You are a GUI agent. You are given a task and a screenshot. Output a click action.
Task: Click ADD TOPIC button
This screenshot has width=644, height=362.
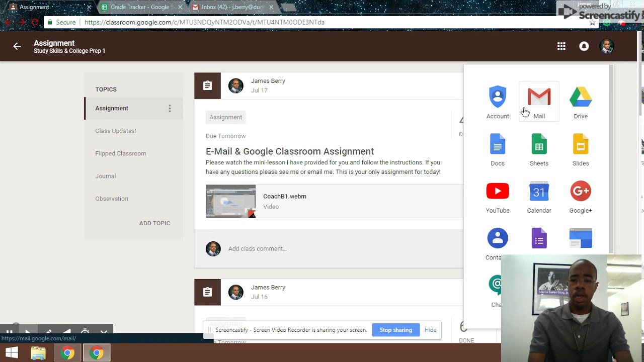pyautogui.click(x=154, y=223)
